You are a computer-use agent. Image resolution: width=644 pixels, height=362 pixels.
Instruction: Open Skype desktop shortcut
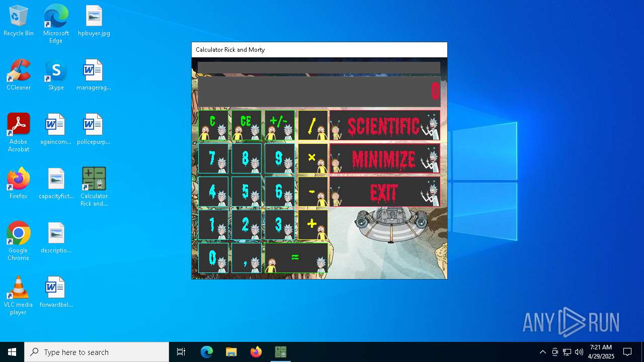coord(56,75)
